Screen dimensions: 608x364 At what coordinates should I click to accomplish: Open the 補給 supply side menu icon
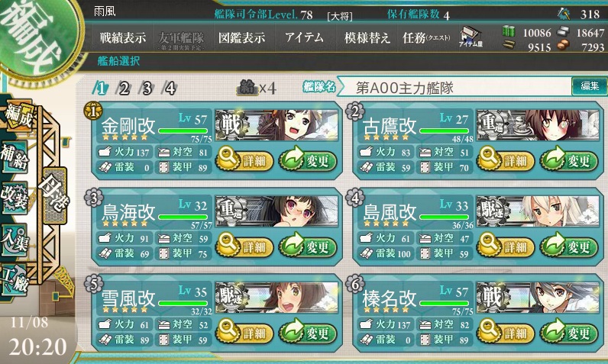point(15,156)
